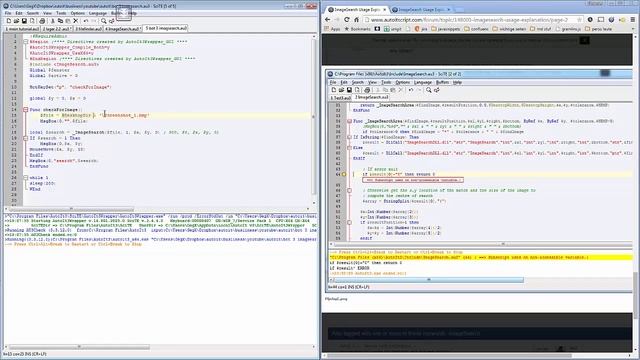Open Language menu in left SciTE window
This screenshot has height=360, width=640.
pos(98,13)
